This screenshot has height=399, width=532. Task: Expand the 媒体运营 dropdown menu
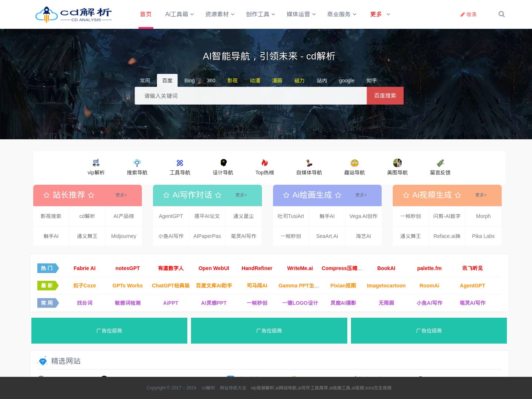[x=301, y=14]
